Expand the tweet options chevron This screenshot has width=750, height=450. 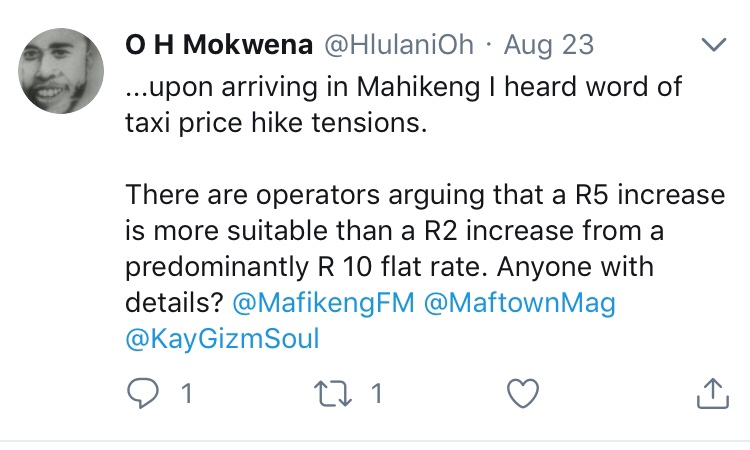[713, 45]
